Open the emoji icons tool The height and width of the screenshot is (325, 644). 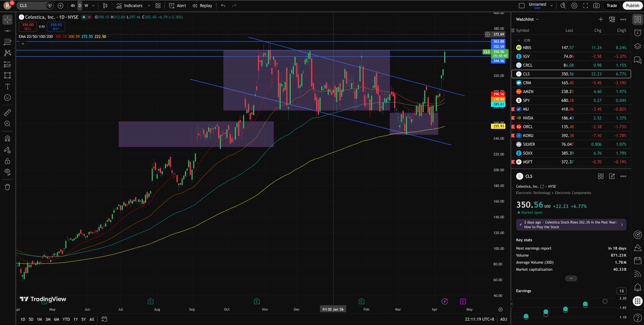pos(8,98)
